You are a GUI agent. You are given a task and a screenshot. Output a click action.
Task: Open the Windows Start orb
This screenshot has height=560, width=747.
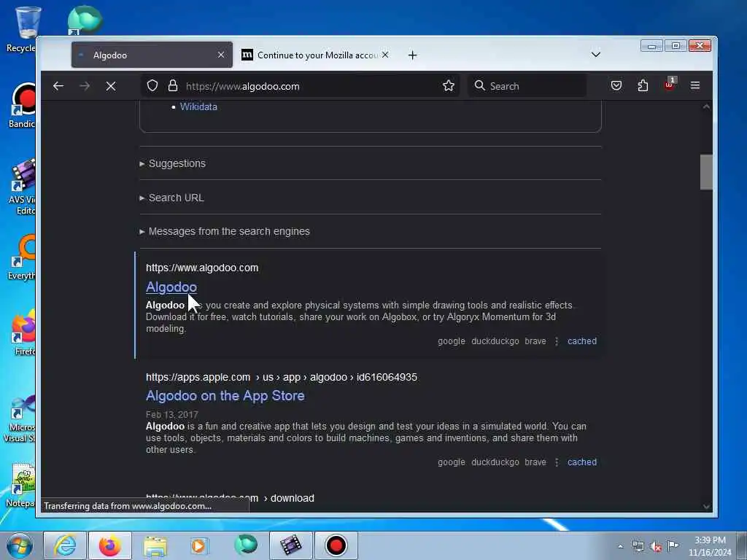click(x=20, y=545)
